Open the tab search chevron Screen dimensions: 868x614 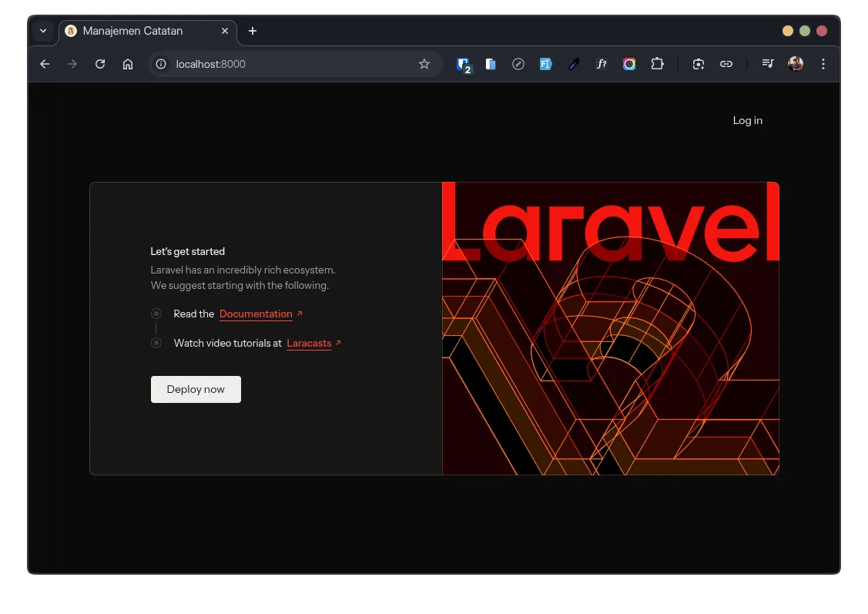click(x=43, y=31)
